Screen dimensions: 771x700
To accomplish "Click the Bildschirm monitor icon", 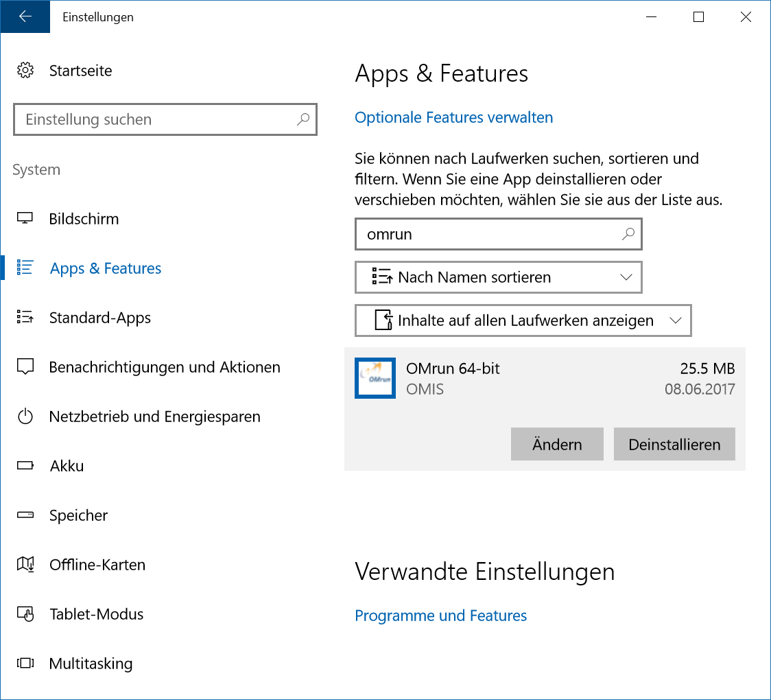I will (25, 219).
